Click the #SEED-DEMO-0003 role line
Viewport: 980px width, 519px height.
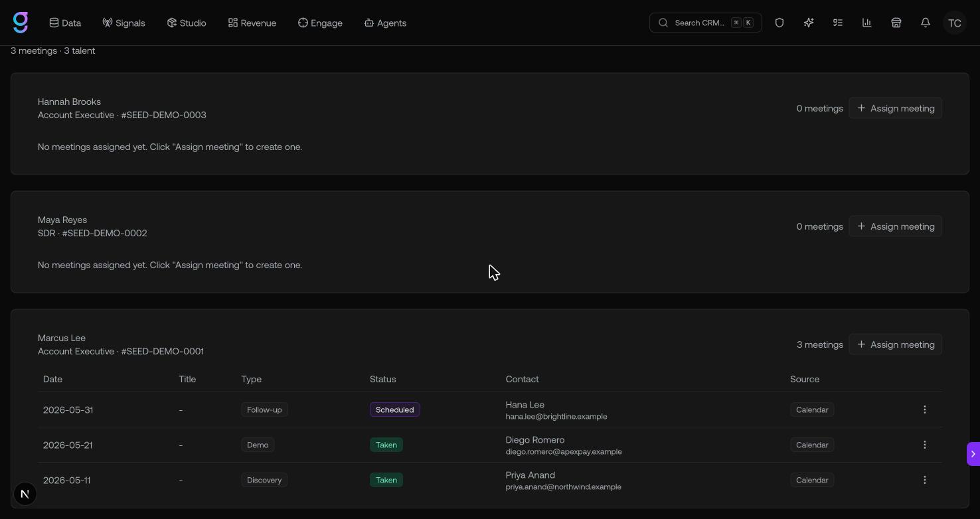pos(122,115)
